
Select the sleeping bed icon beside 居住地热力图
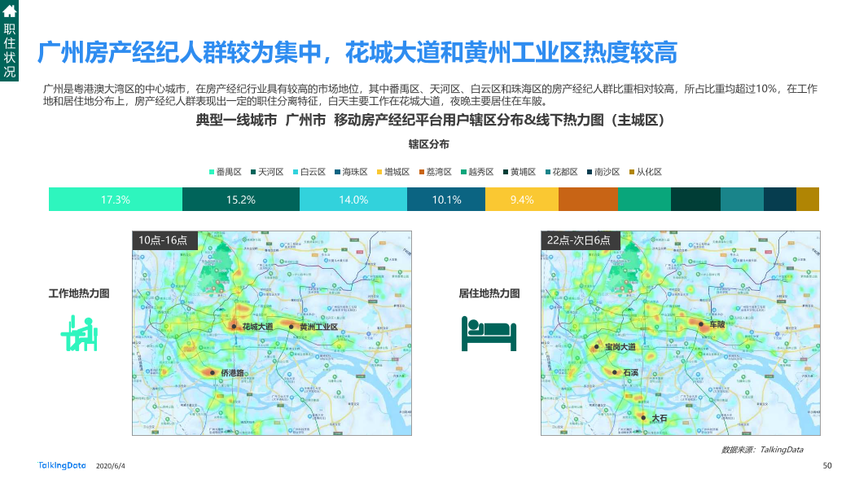(490, 334)
